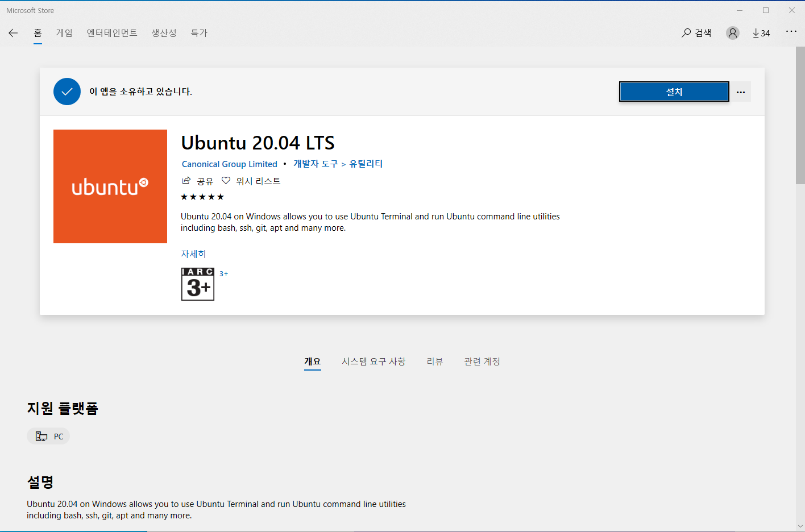Click the five-star rating
This screenshot has width=805, height=532.
click(x=202, y=197)
